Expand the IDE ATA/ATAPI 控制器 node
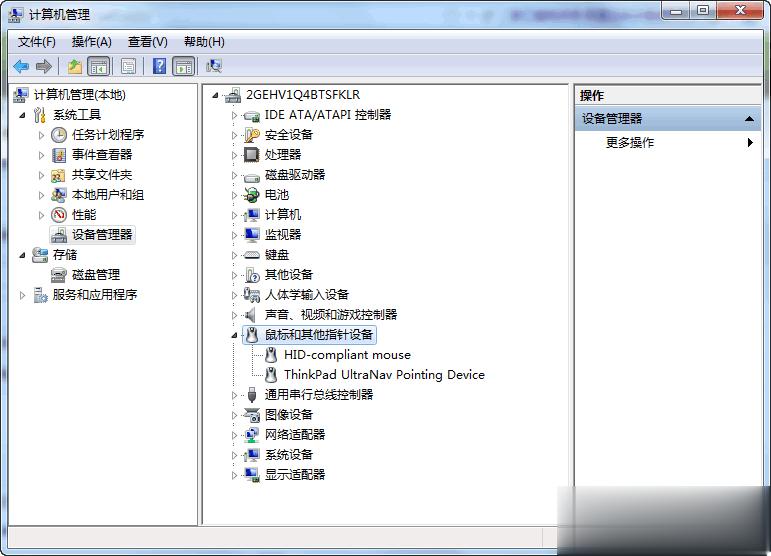The height and width of the screenshot is (556, 771). [235, 115]
